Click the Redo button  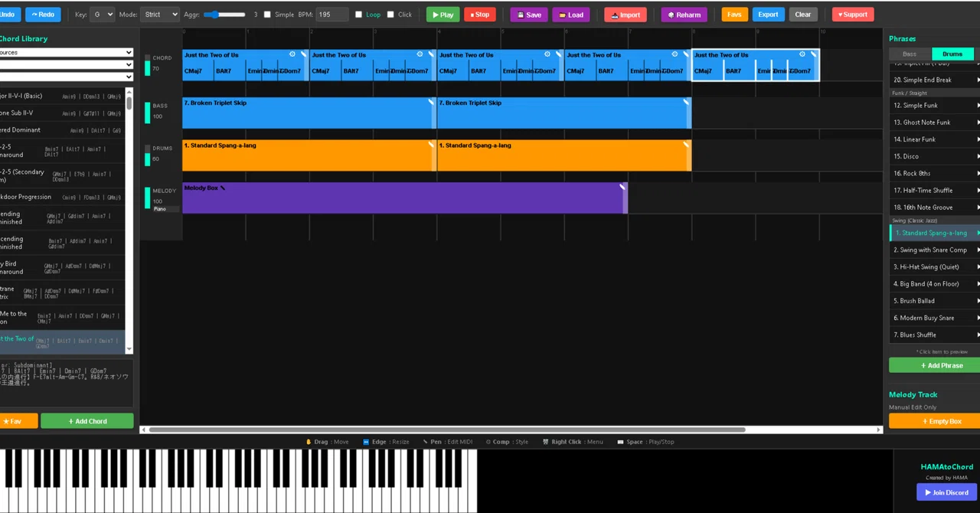[x=43, y=15]
